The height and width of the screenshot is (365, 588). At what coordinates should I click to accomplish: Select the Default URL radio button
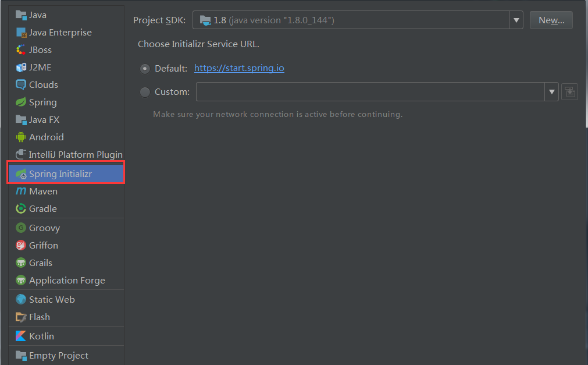(x=145, y=69)
